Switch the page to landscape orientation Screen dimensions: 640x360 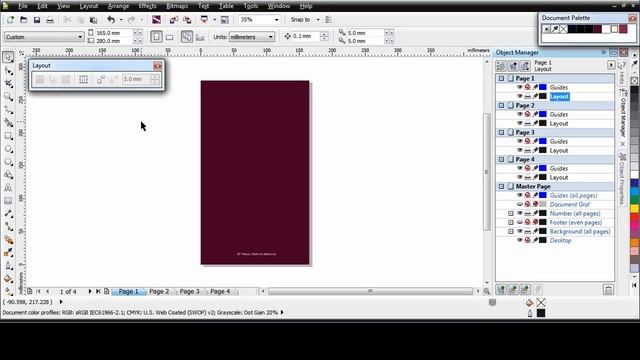click(x=169, y=37)
